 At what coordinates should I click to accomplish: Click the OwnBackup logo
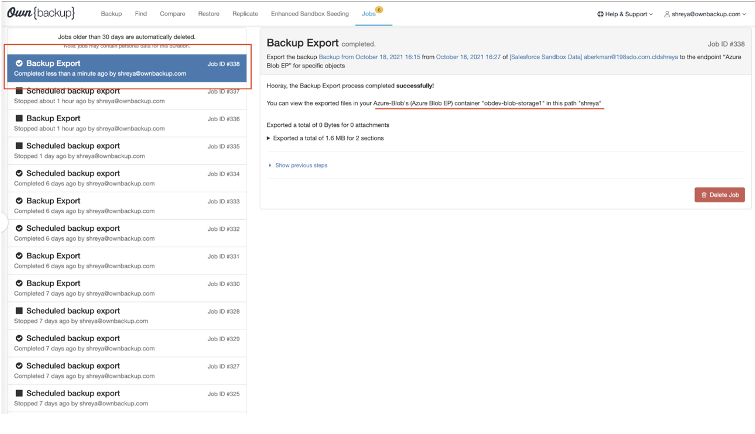pos(41,13)
